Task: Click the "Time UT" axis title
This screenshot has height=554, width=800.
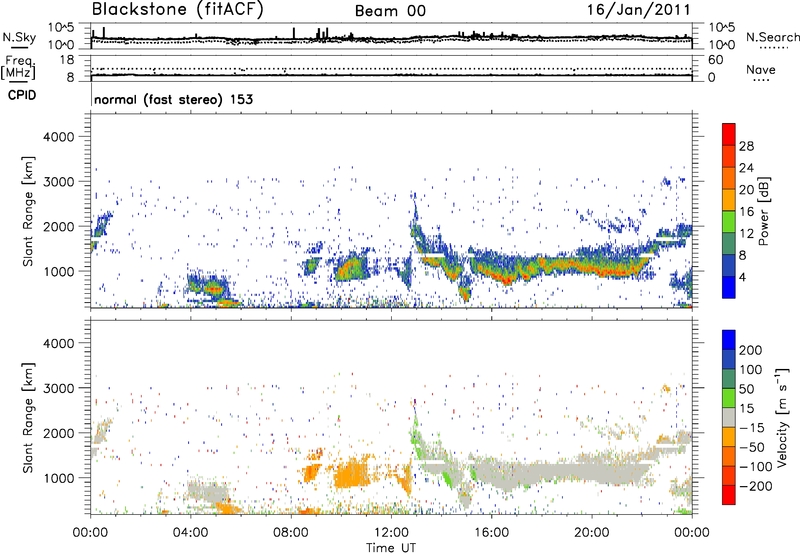Action: coord(391,548)
